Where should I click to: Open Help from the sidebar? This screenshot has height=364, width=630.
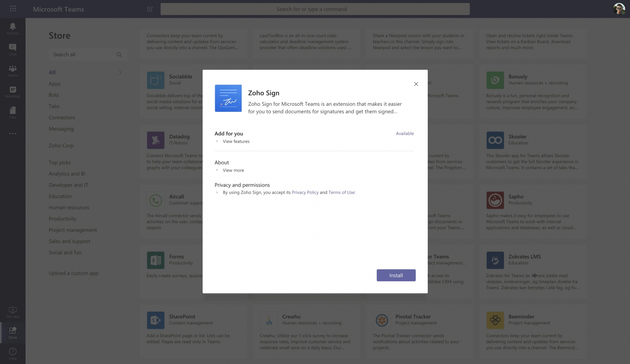(x=13, y=353)
